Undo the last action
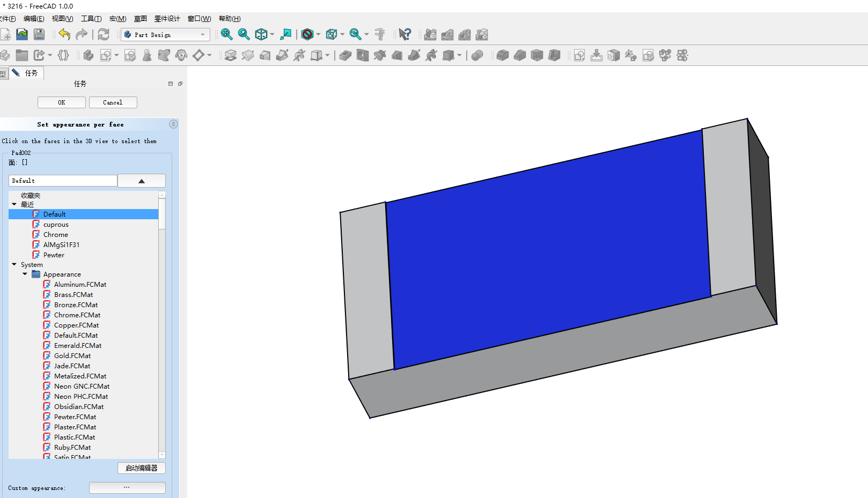Screen dimensions: 868x498 click(64, 34)
